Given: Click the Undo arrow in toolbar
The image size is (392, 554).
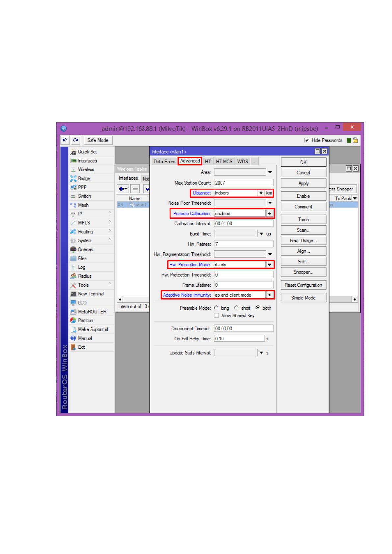Looking at the screenshot, I should (x=65, y=140).
